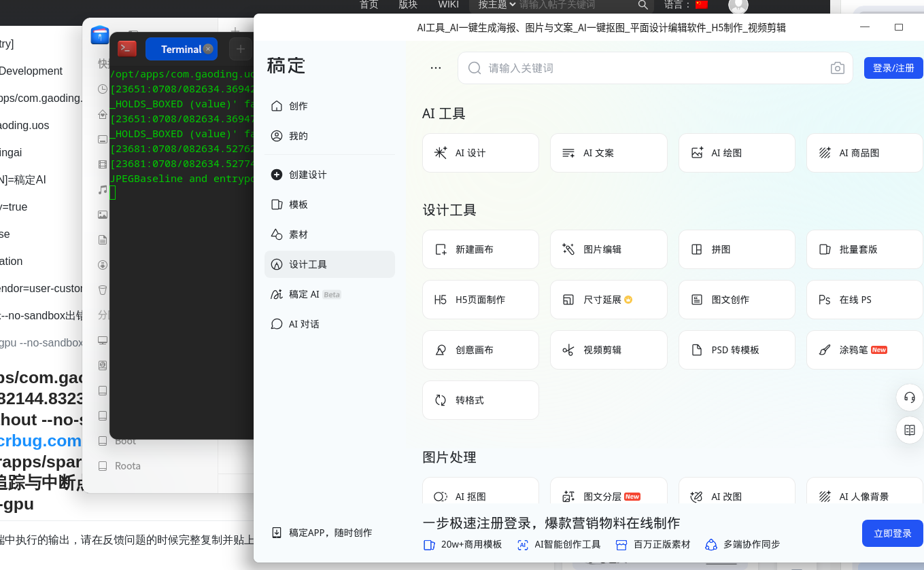Select Roota in the file manager sidebar
The height and width of the screenshot is (570, 924).
128,466
